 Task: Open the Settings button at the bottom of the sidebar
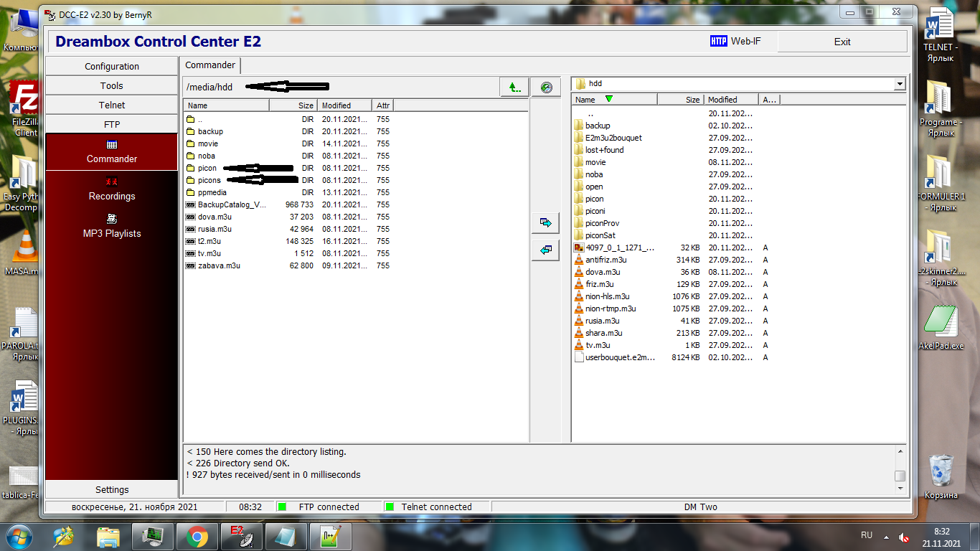pos(111,489)
